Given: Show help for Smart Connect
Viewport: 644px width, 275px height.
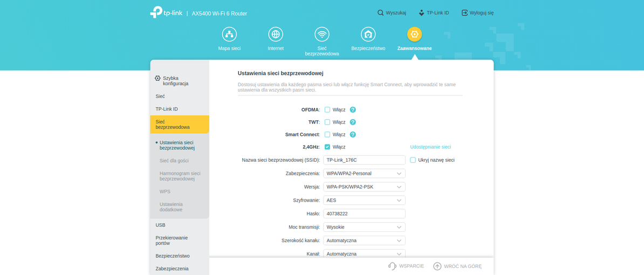Looking at the screenshot, I should [352, 134].
